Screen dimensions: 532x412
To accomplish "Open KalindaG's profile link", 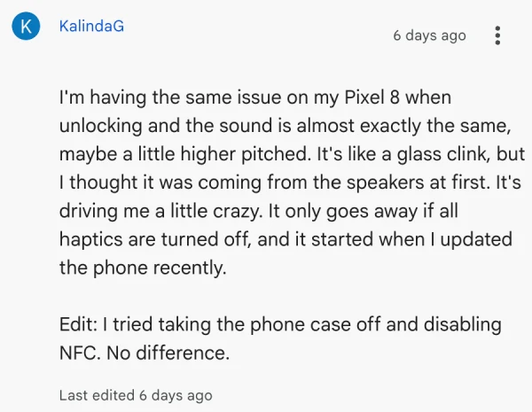I will (x=90, y=26).
